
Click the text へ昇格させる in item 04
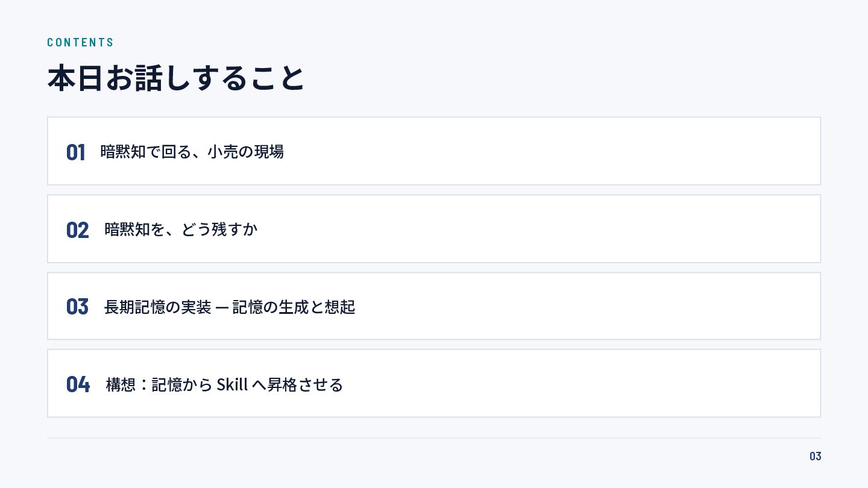[297, 384]
